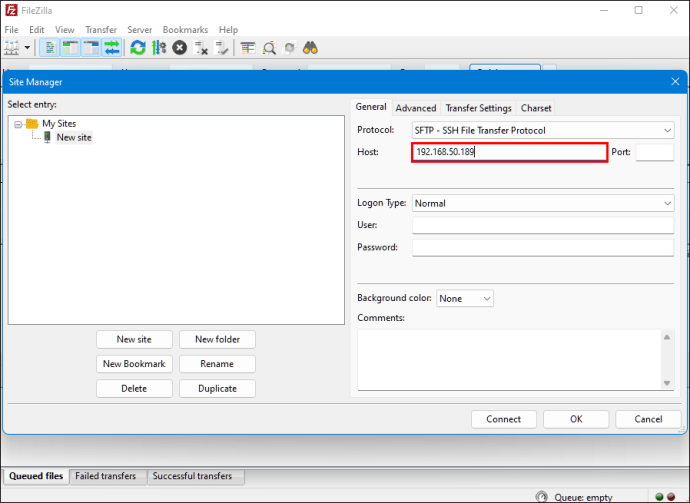Open the Protocol dropdown
This screenshot has width=690, height=503.
click(543, 130)
